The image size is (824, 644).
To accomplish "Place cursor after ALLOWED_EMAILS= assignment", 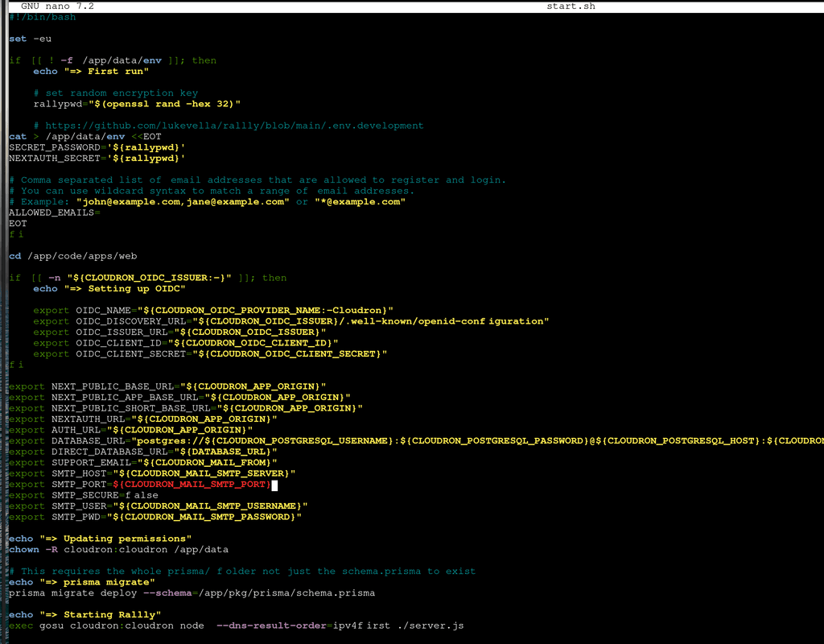I will point(102,213).
